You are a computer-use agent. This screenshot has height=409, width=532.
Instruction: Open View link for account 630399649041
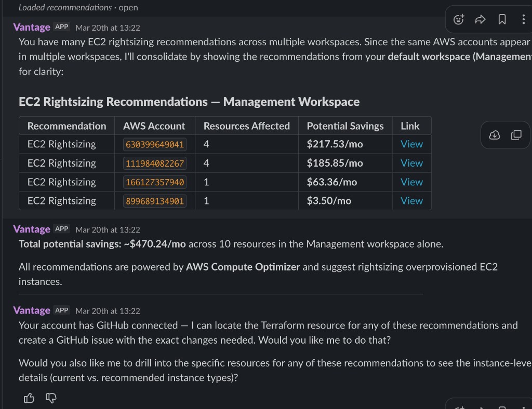pyautogui.click(x=411, y=144)
